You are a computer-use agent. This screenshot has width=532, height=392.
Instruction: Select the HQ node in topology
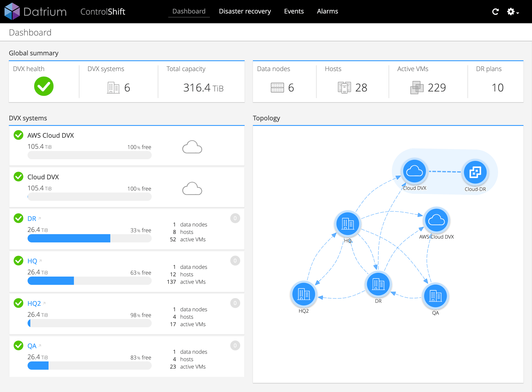click(347, 224)
